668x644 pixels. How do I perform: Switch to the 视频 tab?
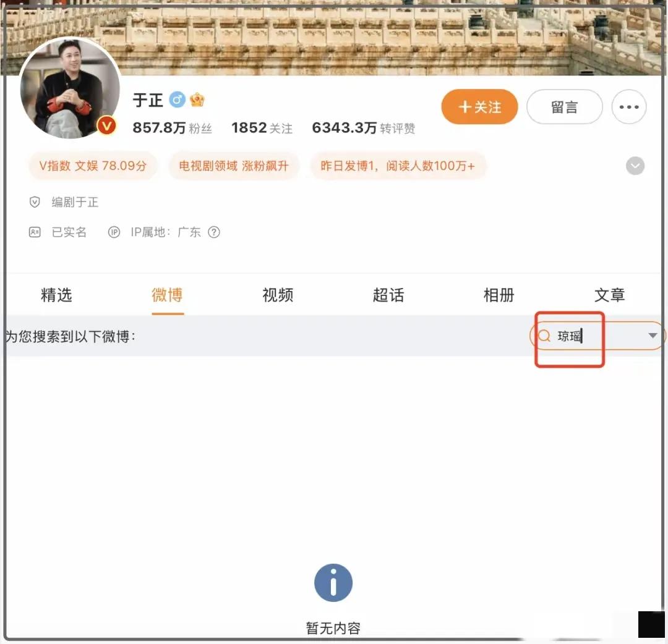pyautogui.click(x=278, y=295)
